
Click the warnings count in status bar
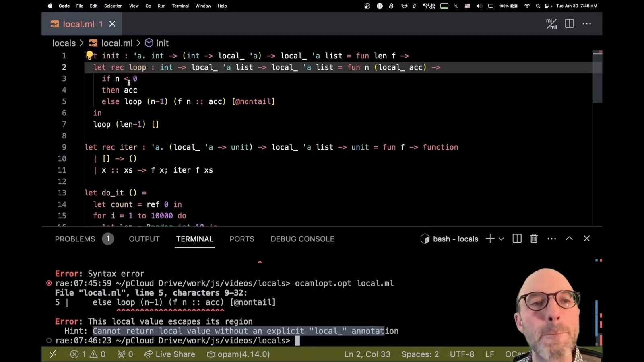[97, 354]
